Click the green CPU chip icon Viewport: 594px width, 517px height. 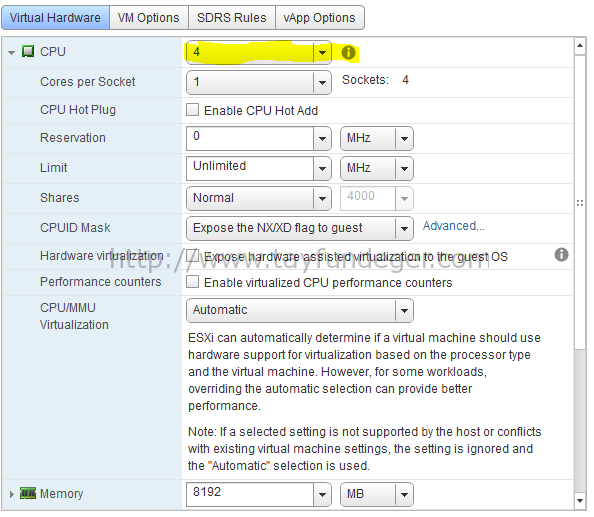coord(28,51)
